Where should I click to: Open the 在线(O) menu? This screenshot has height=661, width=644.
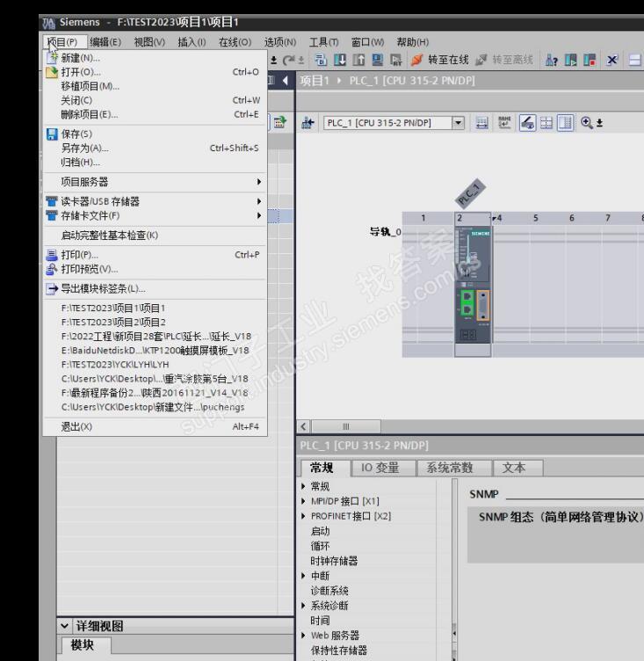tap(235, 42)
